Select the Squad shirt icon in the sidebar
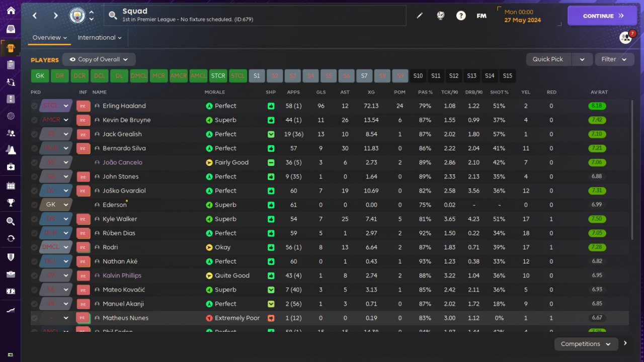Viewport: 644px width, 362px height. pos(11,48)
